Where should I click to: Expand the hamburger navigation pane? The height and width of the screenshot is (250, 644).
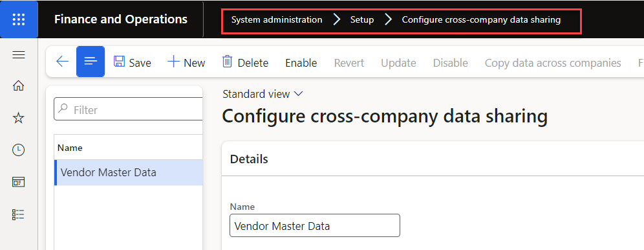pos(19,54)
